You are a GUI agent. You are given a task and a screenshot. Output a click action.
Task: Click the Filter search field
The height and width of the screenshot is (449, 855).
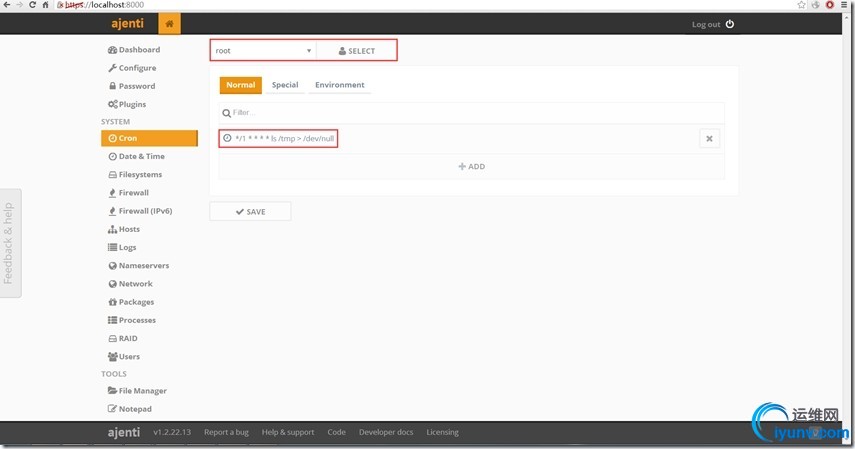pos(472,113)
